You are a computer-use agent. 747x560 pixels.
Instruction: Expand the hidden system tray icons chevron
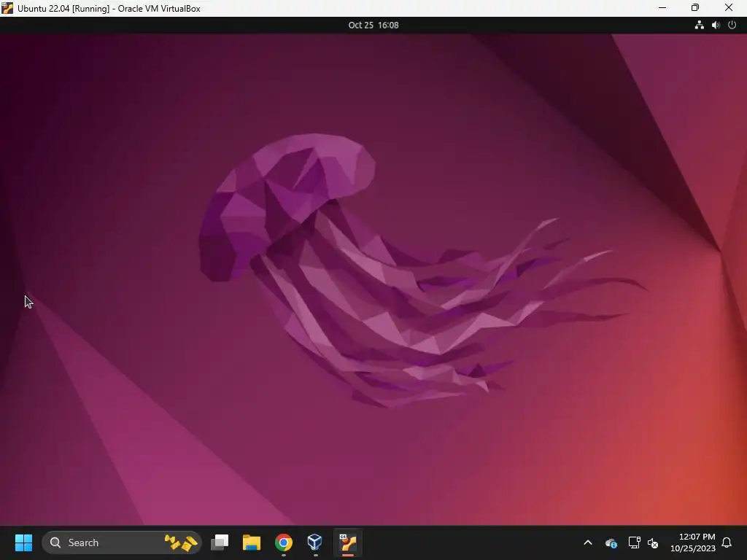(x=588, y=542)
